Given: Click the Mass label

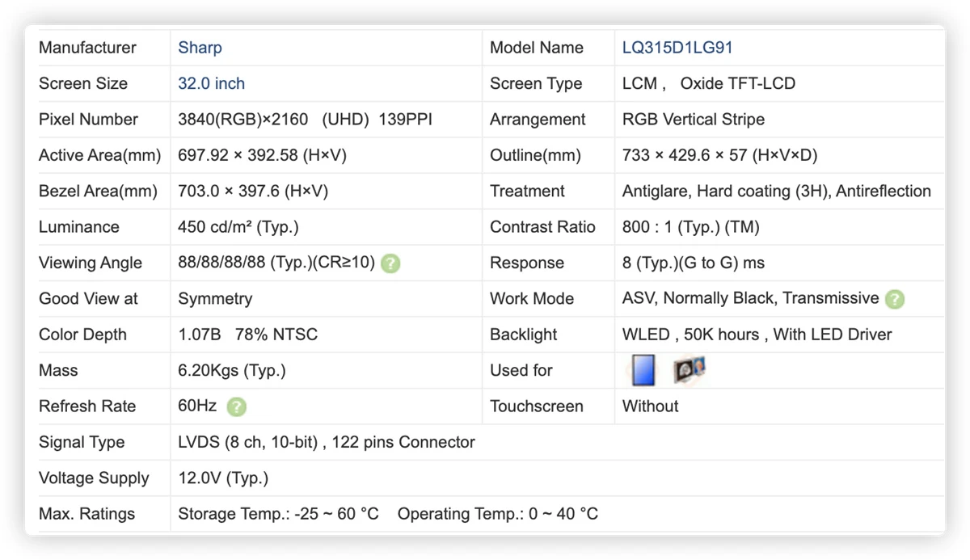Looking at the screenshot, I should tap(58, 370).
